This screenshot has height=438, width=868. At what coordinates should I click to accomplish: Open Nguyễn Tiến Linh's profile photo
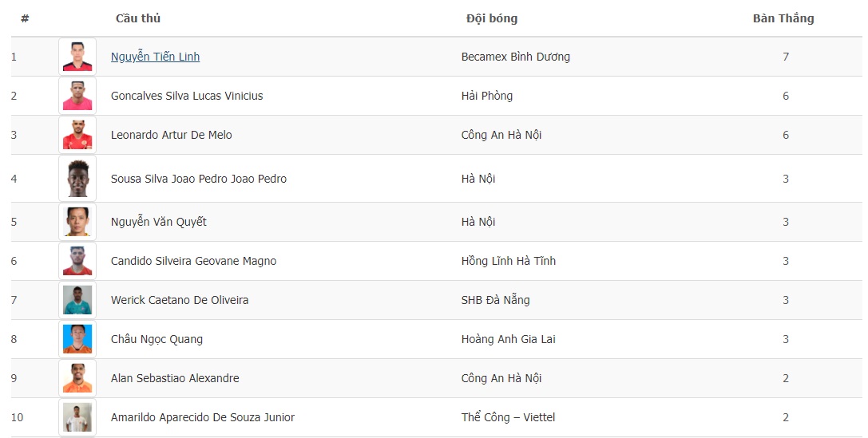pos(77,57)
